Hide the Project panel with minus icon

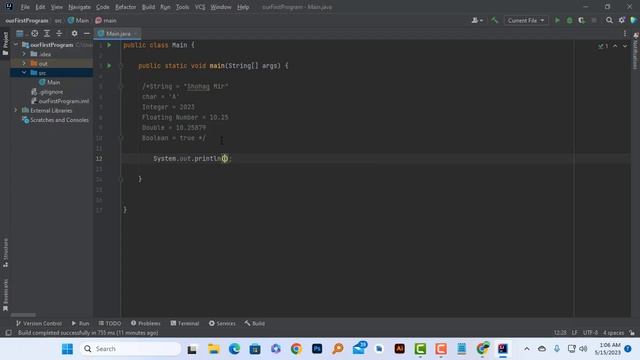pyautogui.click(x=87, y=33)
